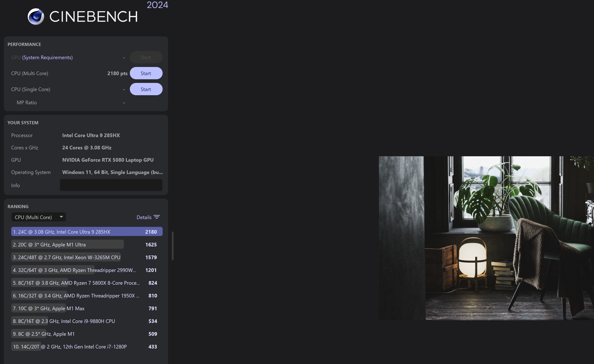Toggle the ranking Details view

(x=144, y=217)
